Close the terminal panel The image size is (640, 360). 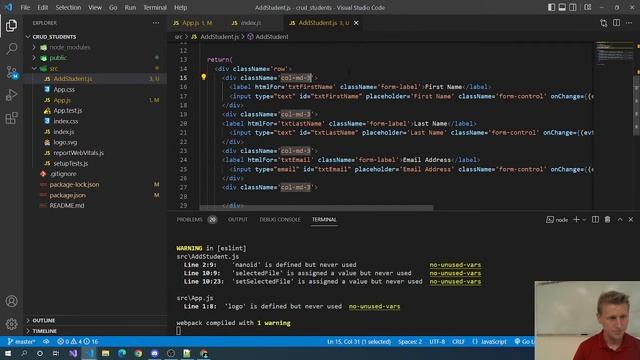(x=631, y=220)
